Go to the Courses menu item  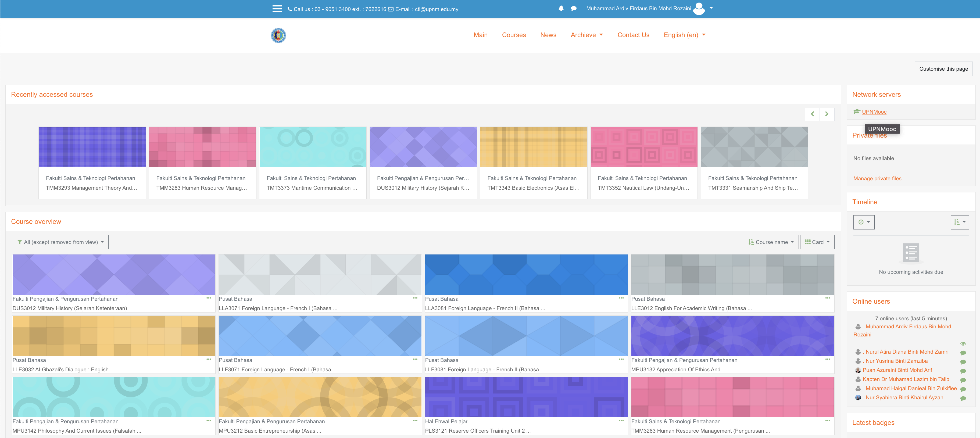514,35
